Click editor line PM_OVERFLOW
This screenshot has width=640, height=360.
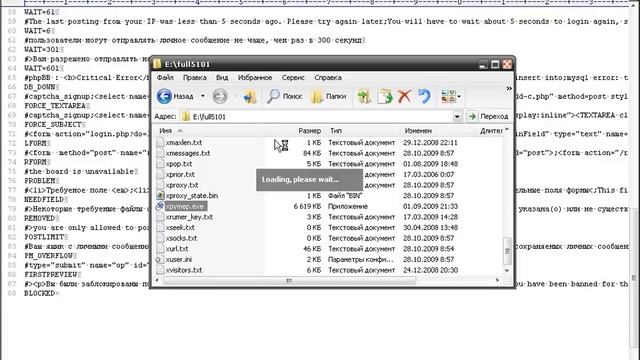(x=48, y=256)
